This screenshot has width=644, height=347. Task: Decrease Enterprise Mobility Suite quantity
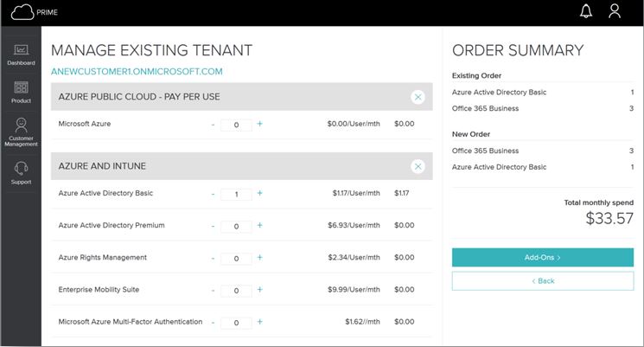click(213, 291)
